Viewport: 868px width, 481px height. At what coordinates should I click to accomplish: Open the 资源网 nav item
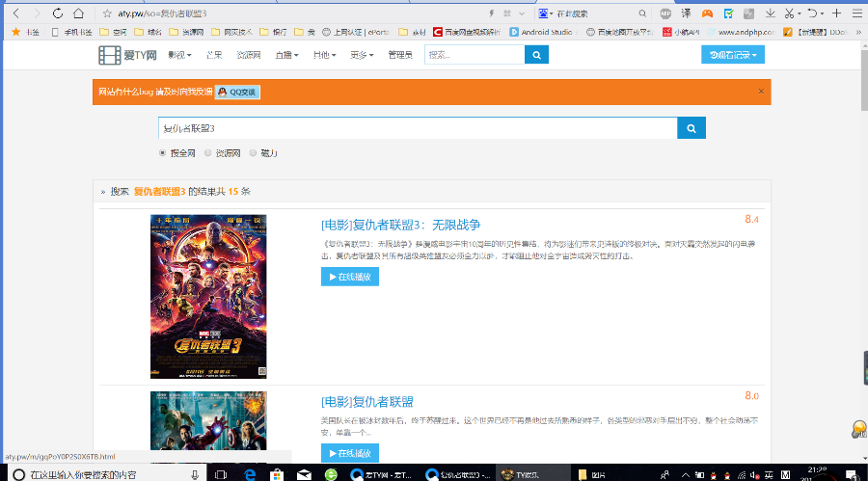click(249, 55)
